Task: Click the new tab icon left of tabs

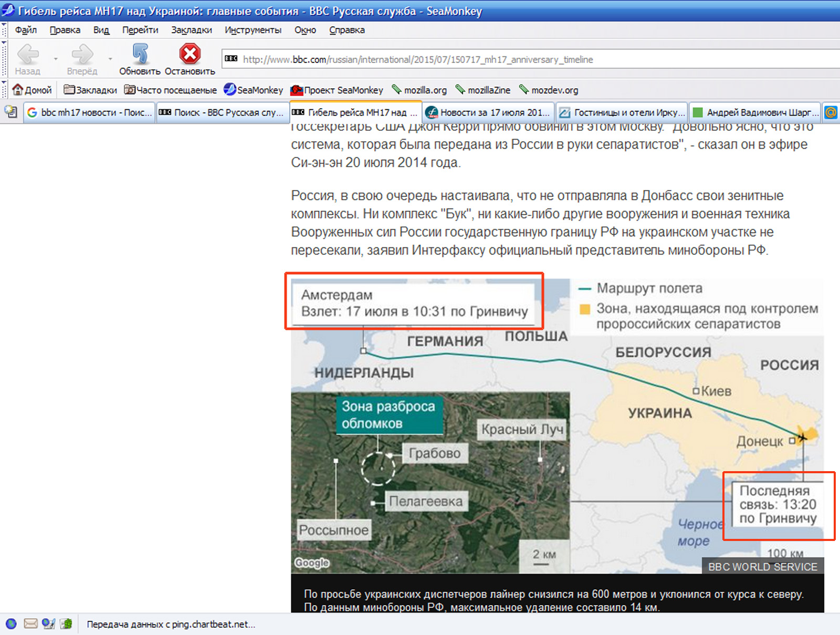Action: pyautogui.click(x=10, y=112)
